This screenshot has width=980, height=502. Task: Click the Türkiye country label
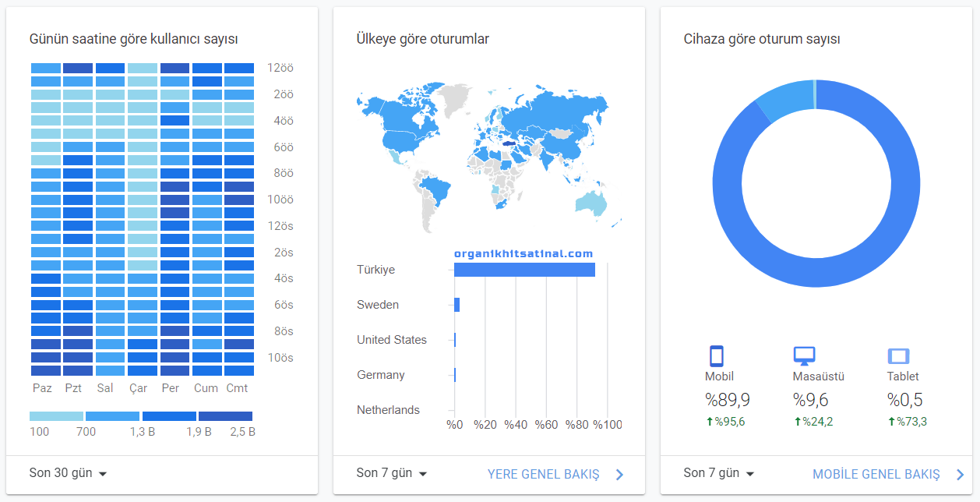(x=375, y=270)
